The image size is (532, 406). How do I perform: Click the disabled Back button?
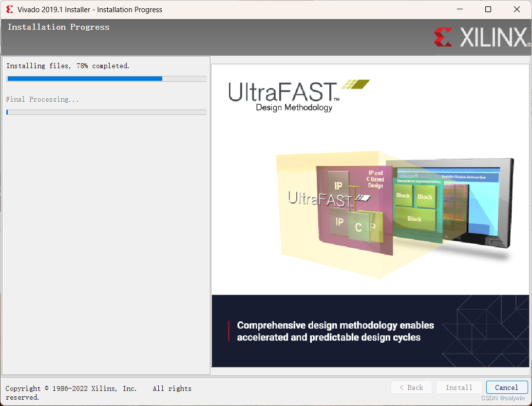coord(411,388)
